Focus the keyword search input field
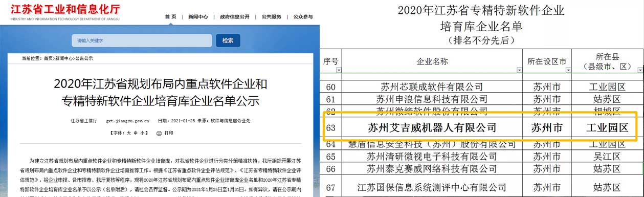Image resolution: width=644 pixels, height=197 pixels. pyautogui.click(x=142, y=40)
